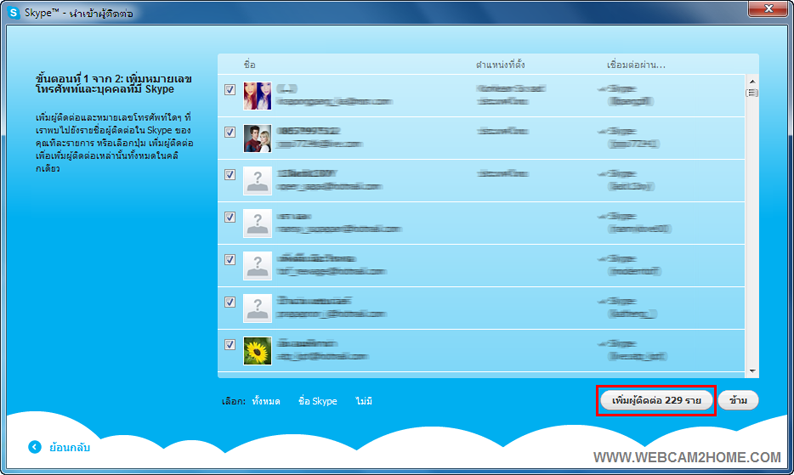Choose ชื่อ Skype selection filter
This screenshot has height=475, width=794.
[x=317, y=401]
